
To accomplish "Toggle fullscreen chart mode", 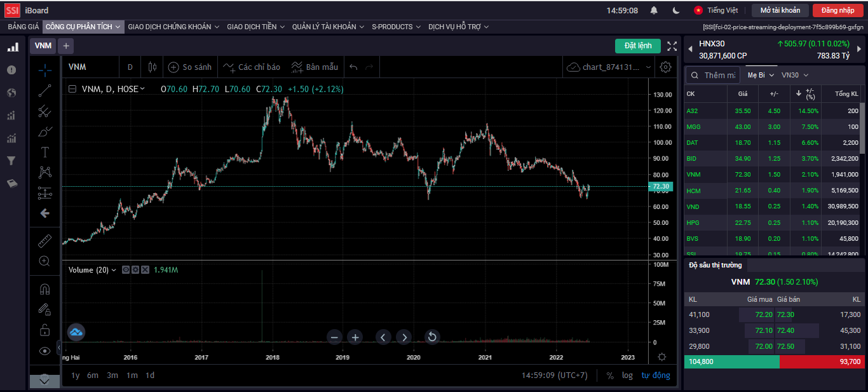I will pos(672,46).
